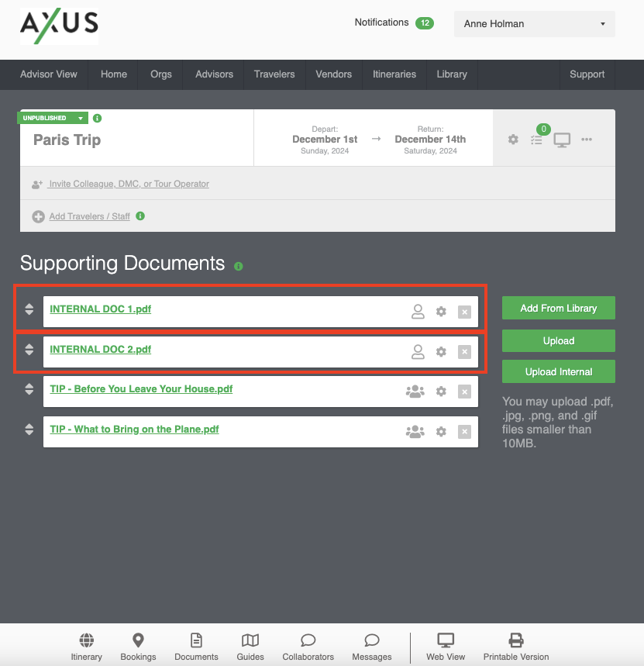Viewport: 644px width, 666px height.
Task: Toggle traveler visibility on INTERNAL DOC 2.pdf
Action: [418, 351]
